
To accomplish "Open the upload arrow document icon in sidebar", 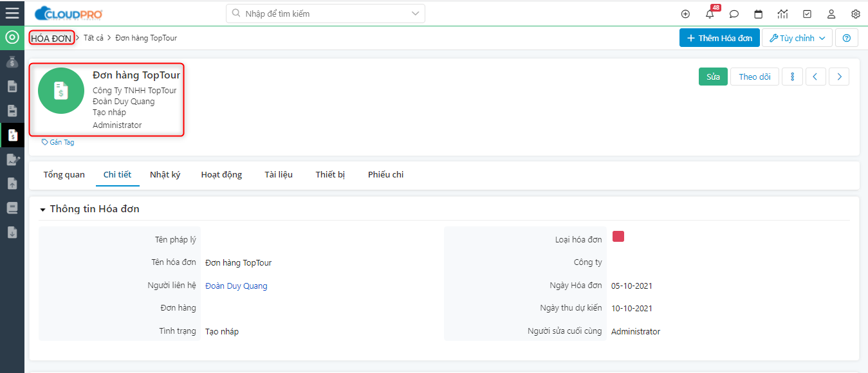I will [x=12, y=184].
